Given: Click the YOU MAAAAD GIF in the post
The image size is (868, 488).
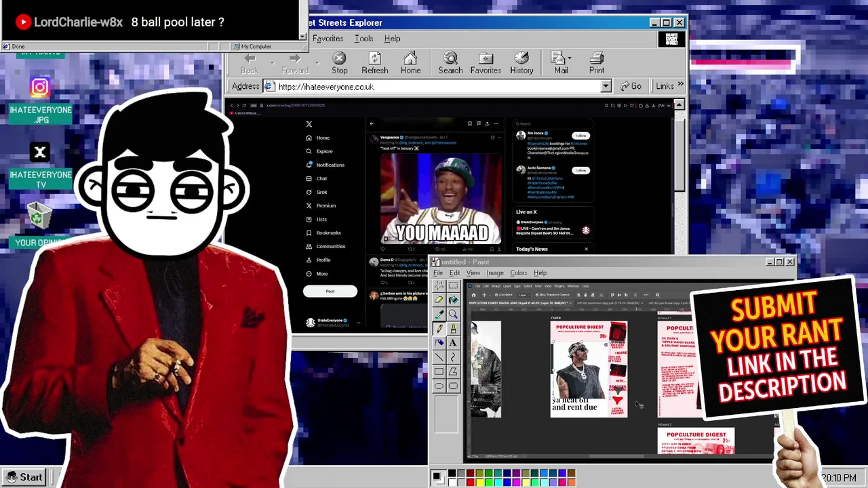Looking at the screenshot, I should pos(441,199).
